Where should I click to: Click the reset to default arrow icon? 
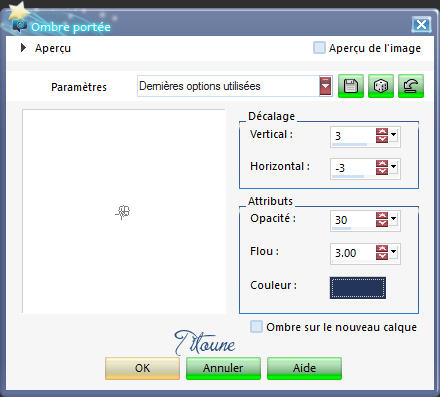coord(411,86)
